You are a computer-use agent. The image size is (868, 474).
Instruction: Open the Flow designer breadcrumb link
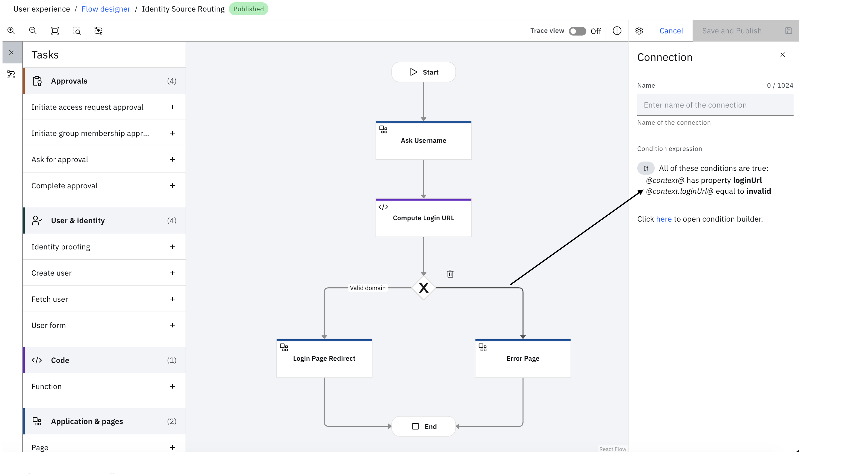[x=106, y=9]
